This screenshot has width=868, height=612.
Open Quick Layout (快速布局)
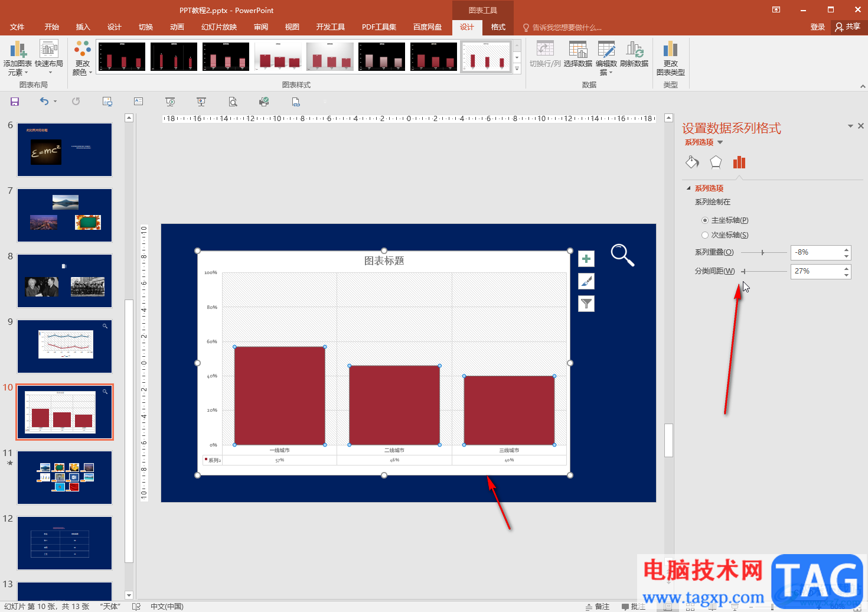[x=49, y=58]
